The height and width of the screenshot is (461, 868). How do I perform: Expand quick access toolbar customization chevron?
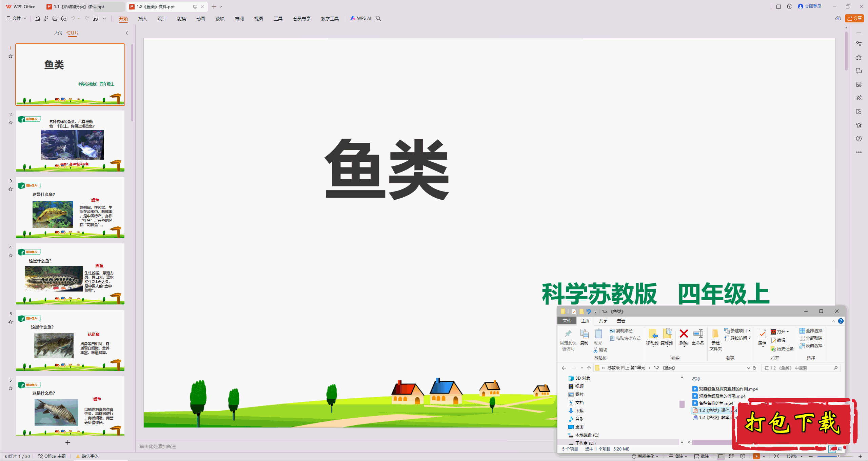104,18
